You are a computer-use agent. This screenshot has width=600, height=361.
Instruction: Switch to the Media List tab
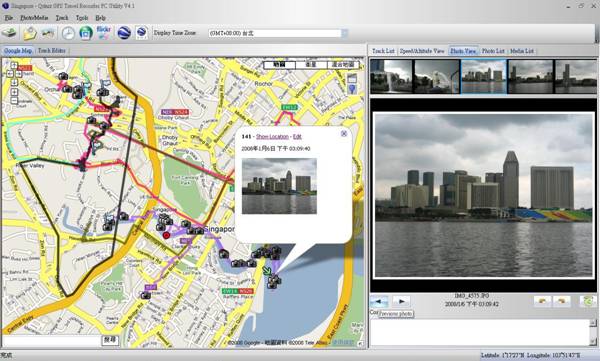click(522, 51)
